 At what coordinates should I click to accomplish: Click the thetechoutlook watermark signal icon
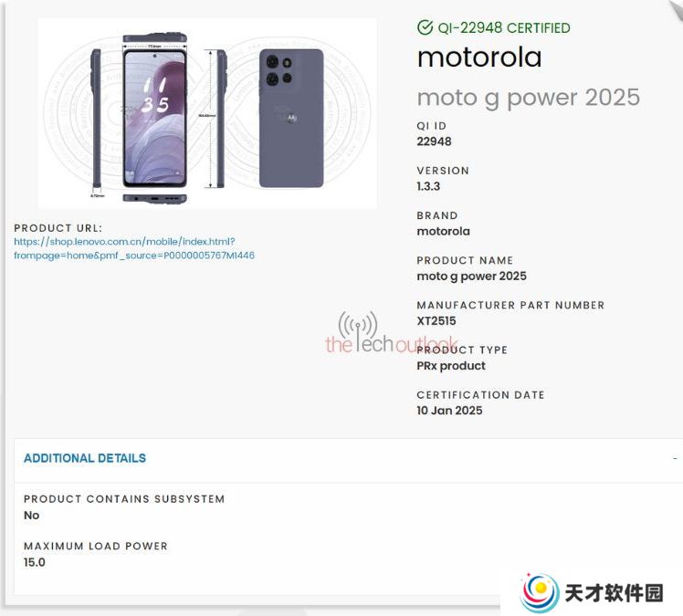pyautogui.click(x=358, y=325)
